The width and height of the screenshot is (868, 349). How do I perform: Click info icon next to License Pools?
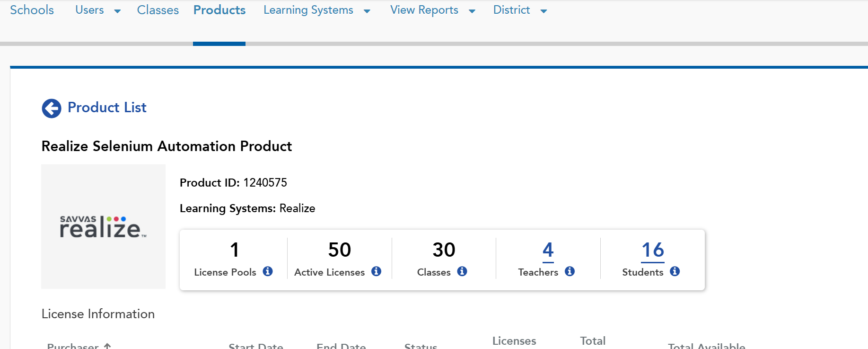[268, 271]
